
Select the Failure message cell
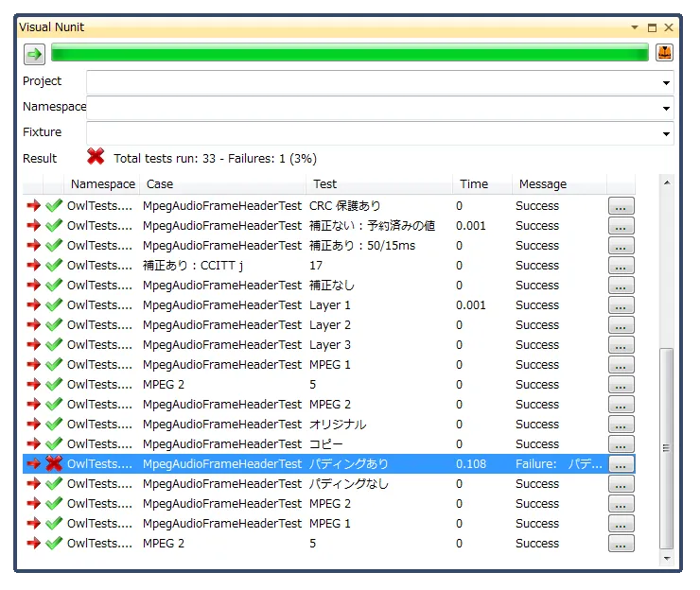[558, 463]
